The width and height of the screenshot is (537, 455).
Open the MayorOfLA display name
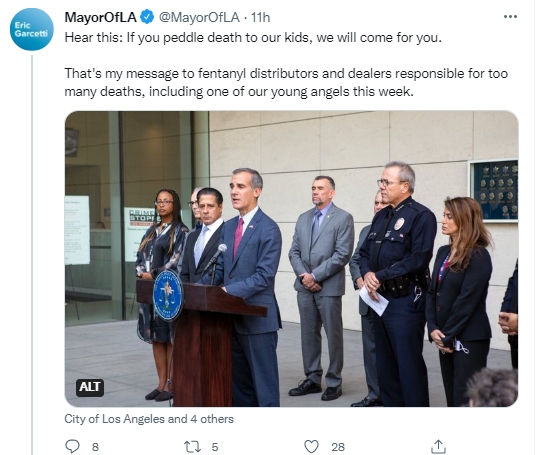coord(101,17)
